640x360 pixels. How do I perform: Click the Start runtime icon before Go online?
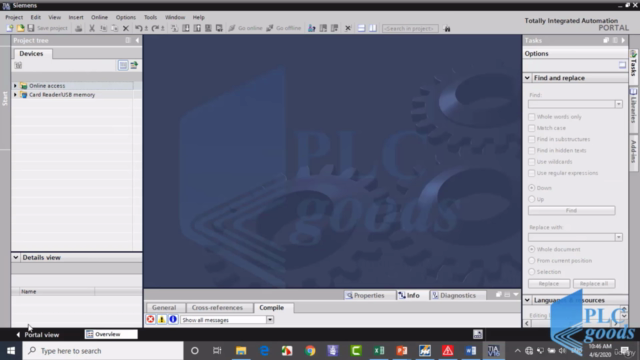(x=219, y=28)
